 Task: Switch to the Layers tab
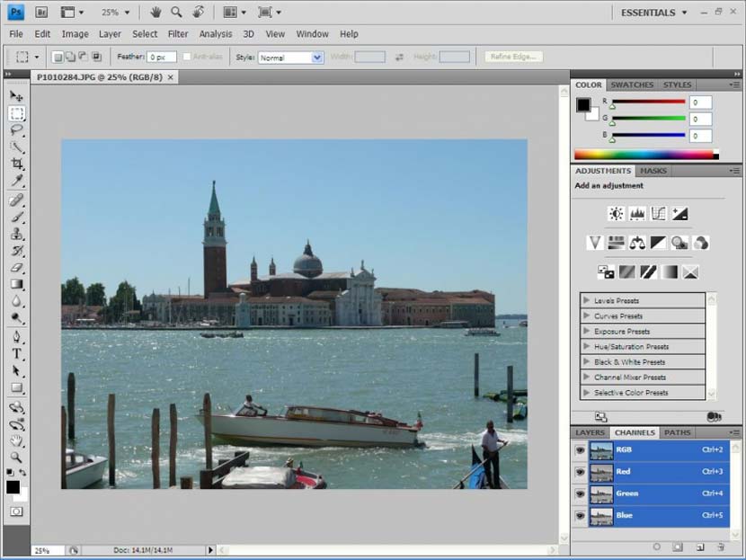coord(590,432)
